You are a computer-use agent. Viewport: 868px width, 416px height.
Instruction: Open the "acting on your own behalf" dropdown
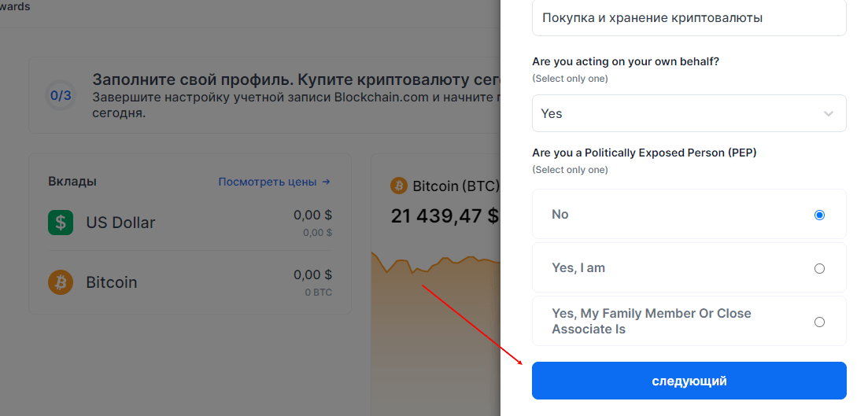click(x=689, y=114)
